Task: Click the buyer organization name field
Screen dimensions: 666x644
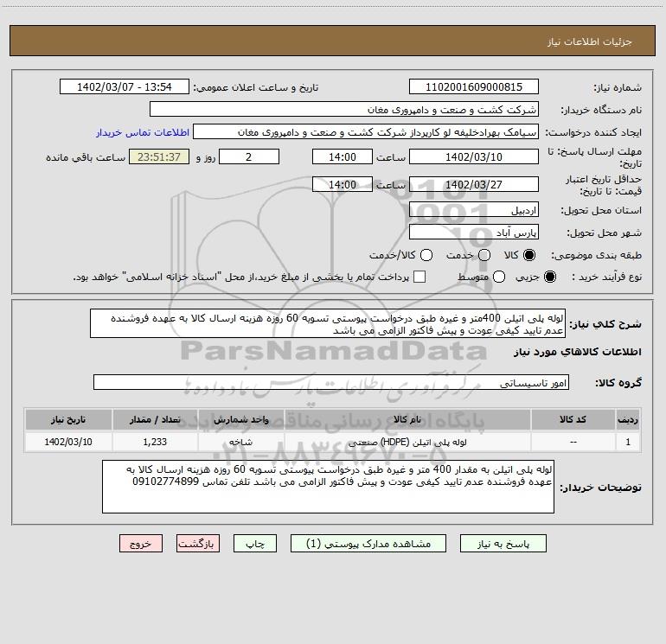Action: coord(344,109)
